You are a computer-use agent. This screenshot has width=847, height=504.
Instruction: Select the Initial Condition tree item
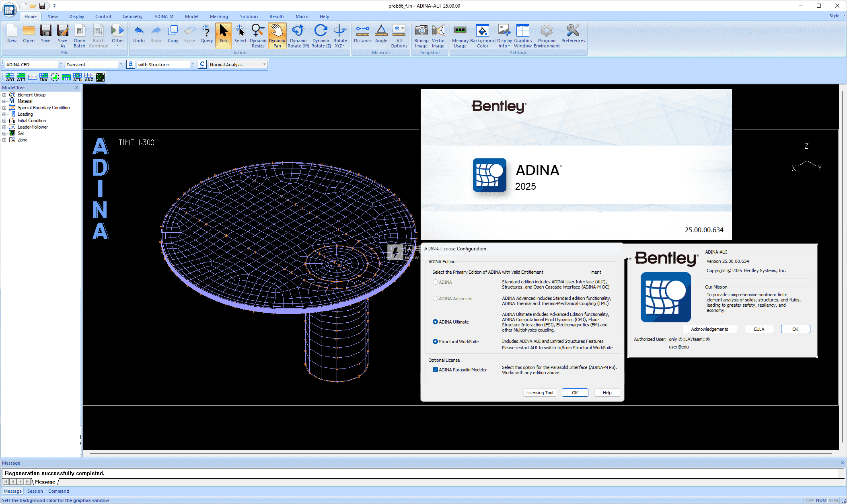(x=32, y=121)
